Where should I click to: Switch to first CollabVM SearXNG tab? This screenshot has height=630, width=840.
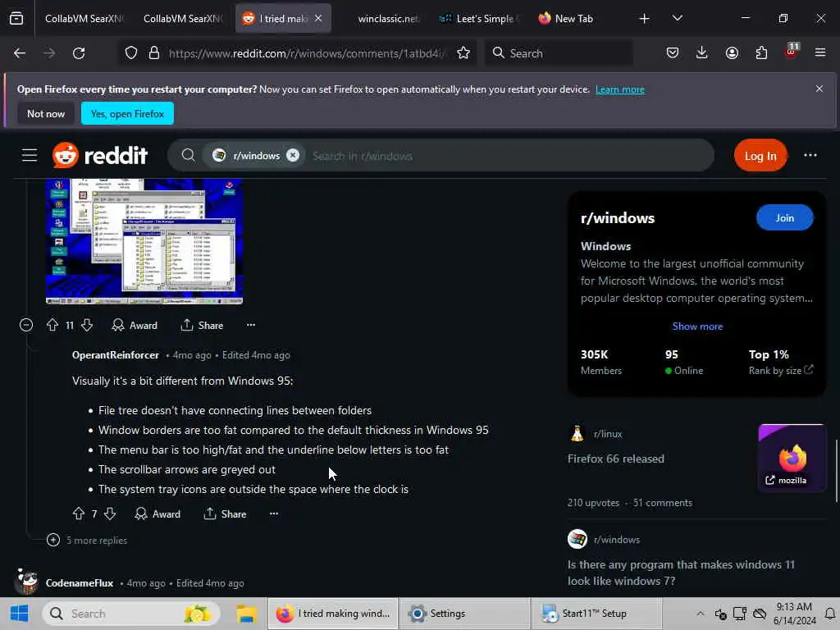[x=83, y=19]
